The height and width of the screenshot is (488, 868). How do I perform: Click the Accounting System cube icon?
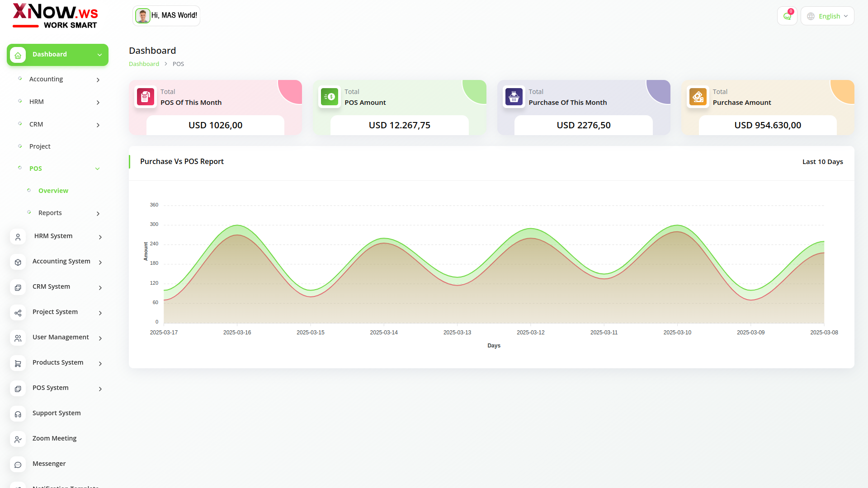(x=18, y=262)
